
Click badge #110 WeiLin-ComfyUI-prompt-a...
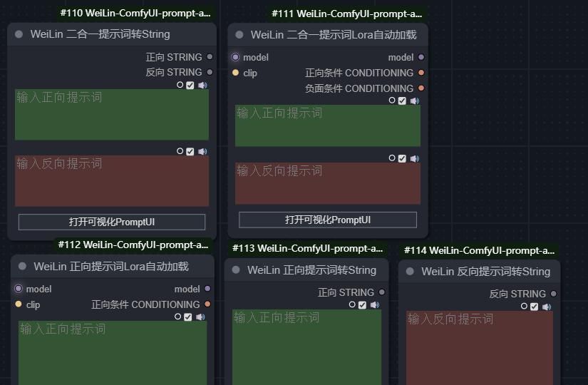(135, 13)
